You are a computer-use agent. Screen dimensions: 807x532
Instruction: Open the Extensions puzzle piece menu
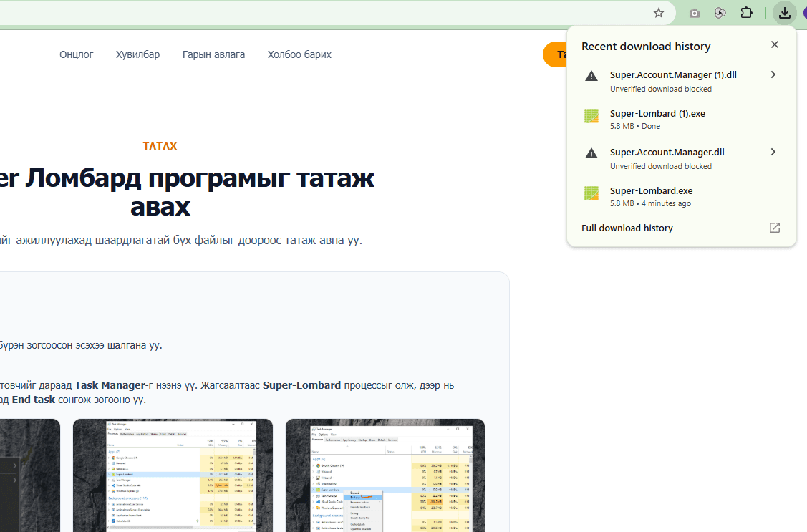point(746,13)
